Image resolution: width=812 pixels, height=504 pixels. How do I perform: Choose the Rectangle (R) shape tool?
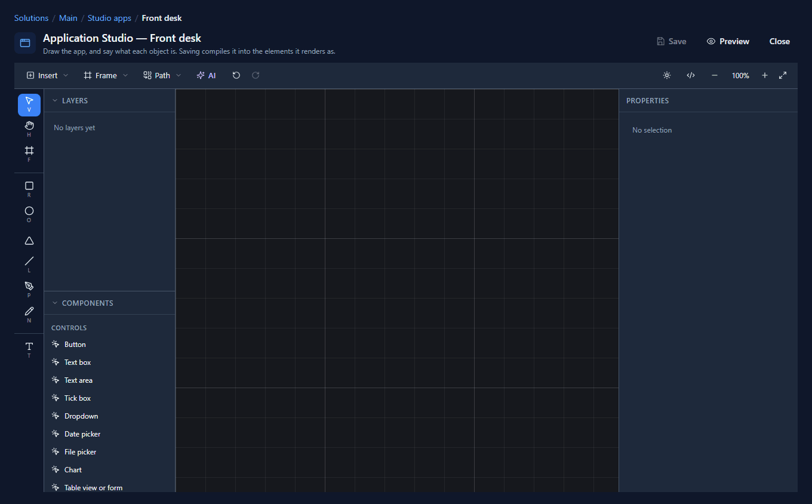(29, 189)
